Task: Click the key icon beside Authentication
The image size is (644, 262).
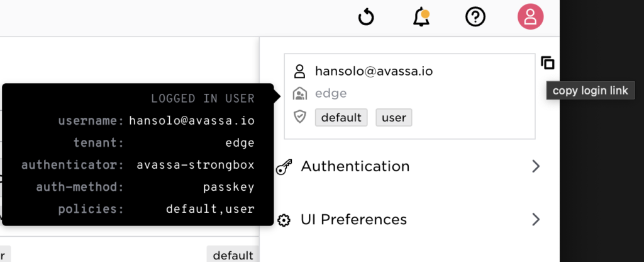Action: click(x=284, y=167)
